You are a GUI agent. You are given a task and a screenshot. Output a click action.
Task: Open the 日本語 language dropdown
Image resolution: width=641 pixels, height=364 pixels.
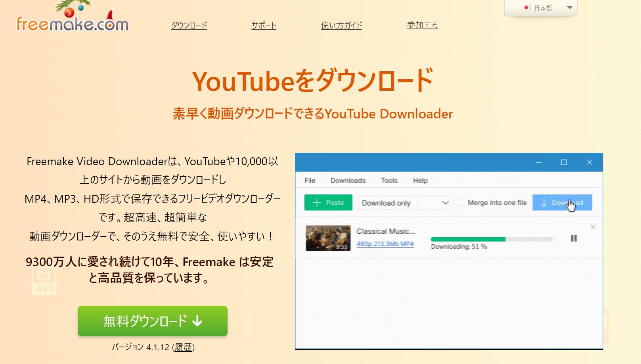541,8
